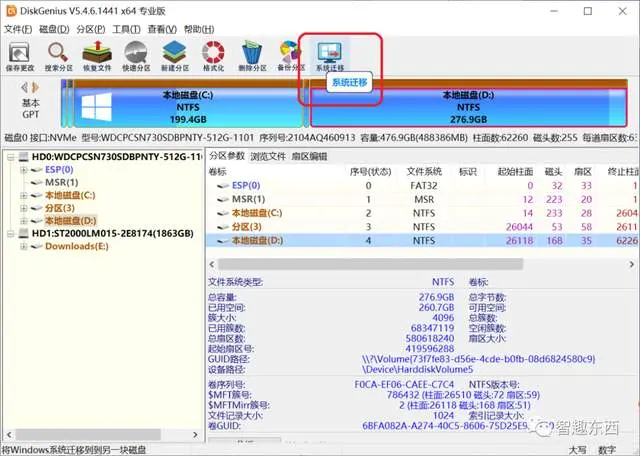
Task: Click partition table horizontal scrollbar thumb
Action: tap(370, 264)
